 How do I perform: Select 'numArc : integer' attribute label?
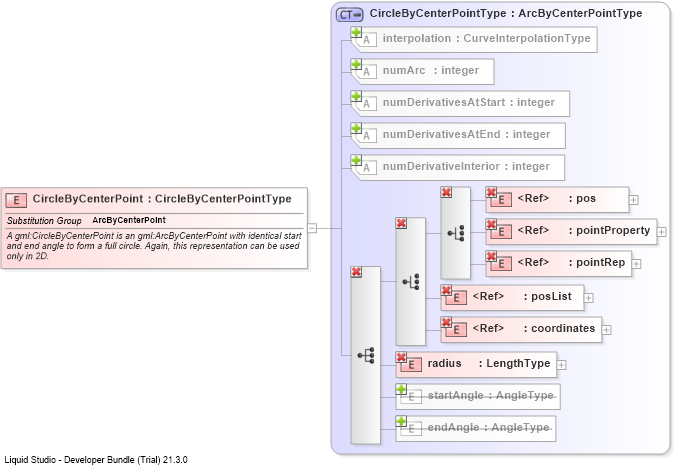click(430, 70)
